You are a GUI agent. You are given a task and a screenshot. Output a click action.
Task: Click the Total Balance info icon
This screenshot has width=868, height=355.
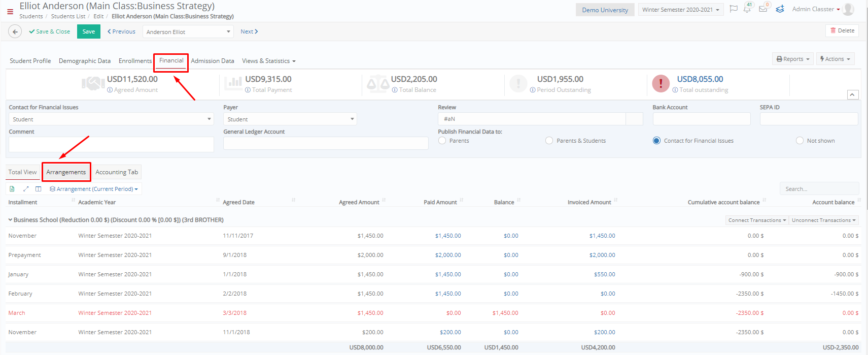click(x=395, y=90)
